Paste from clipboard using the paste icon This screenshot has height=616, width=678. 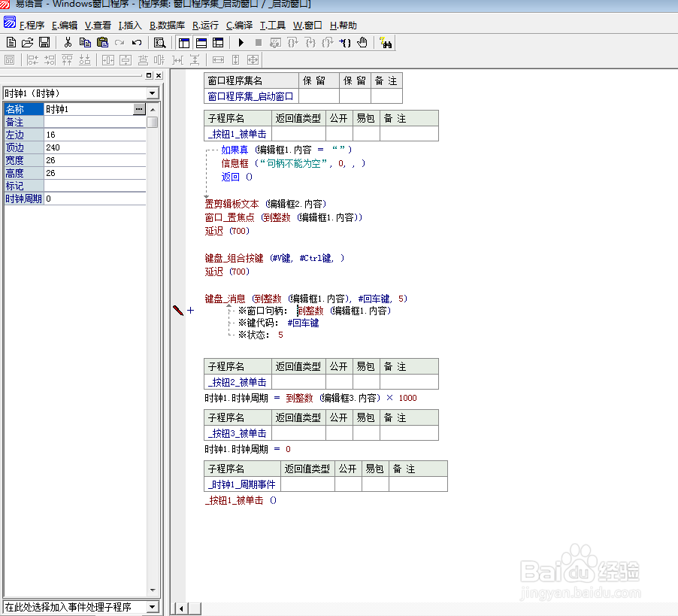(102, 42)
